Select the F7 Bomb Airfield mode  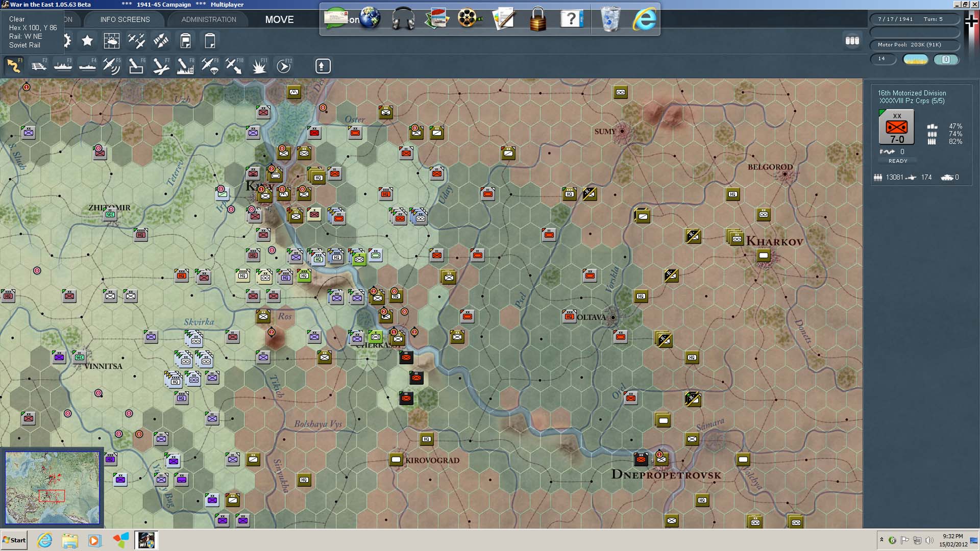[161, 66]
